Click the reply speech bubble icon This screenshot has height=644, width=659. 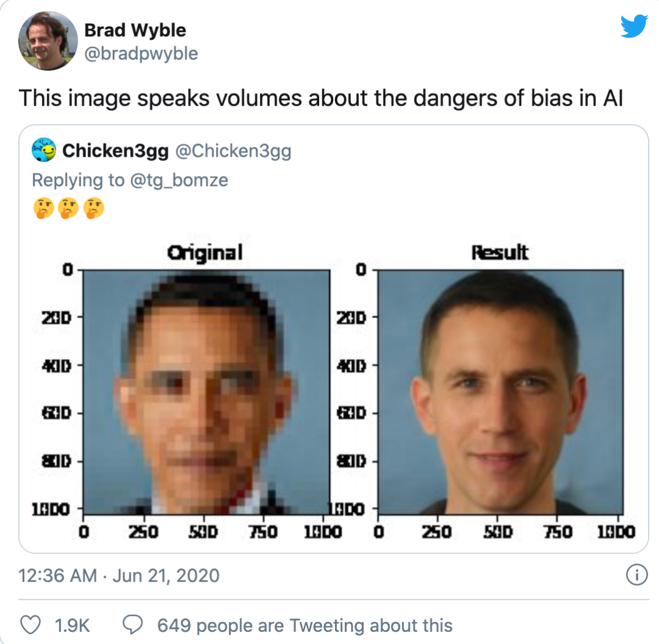click(133, 625)
